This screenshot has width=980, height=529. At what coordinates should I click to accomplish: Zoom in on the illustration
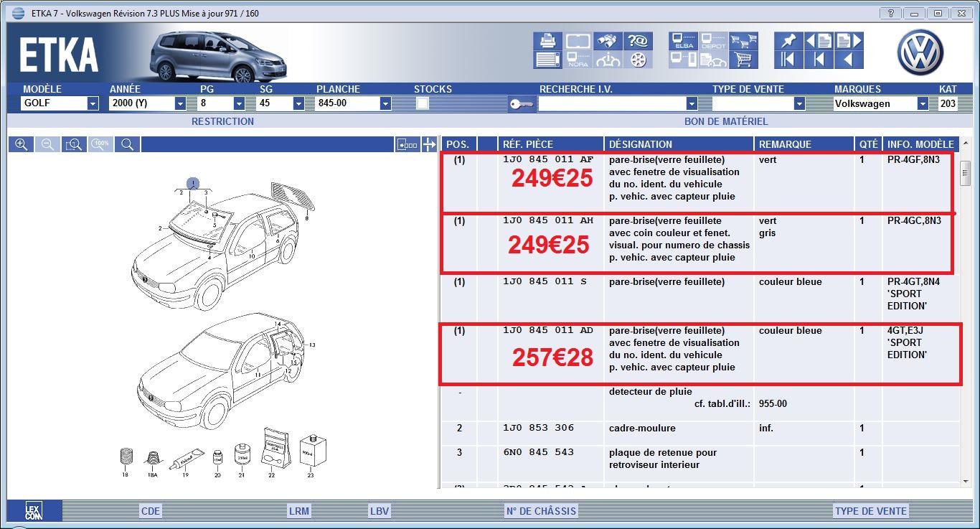click(22, 144)
